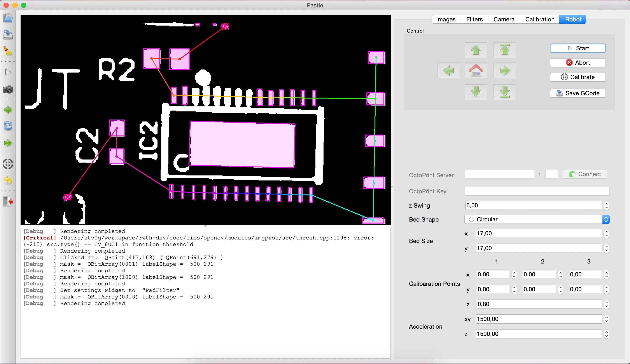Viewport: 630px width, 364px height.
Task: Click the Abort button
Action: pyautogui.click(x=577, y=63)
